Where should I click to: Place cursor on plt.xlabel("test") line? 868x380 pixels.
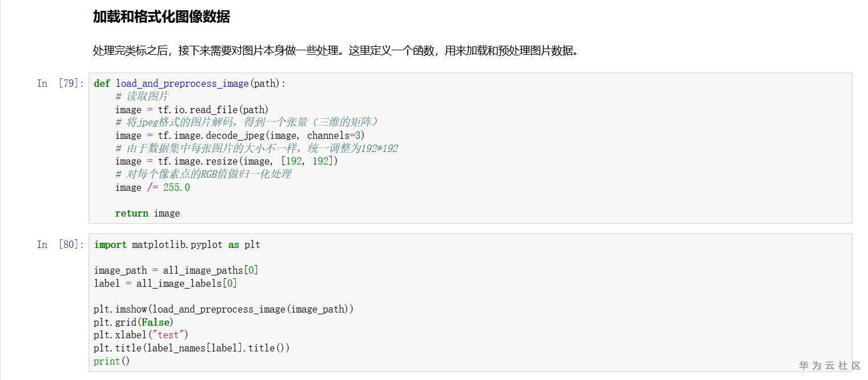pyautogui.click(x=141, y=335)
